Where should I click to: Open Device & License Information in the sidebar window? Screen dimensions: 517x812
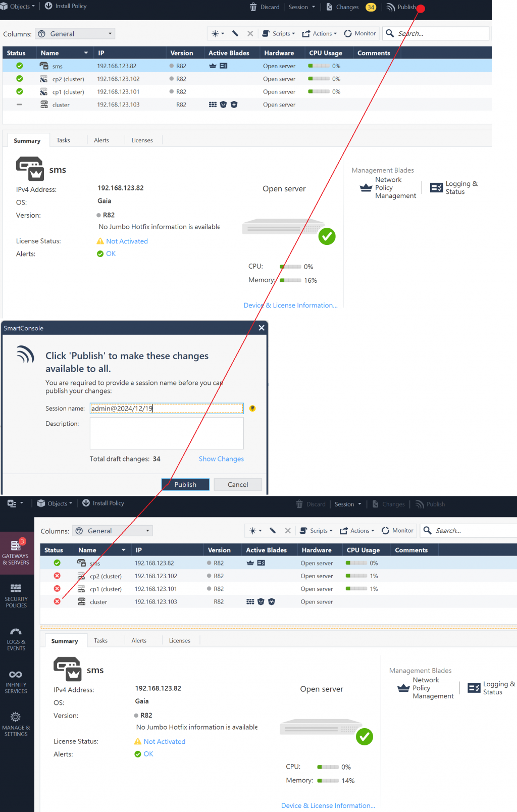(x=328, y=805)
